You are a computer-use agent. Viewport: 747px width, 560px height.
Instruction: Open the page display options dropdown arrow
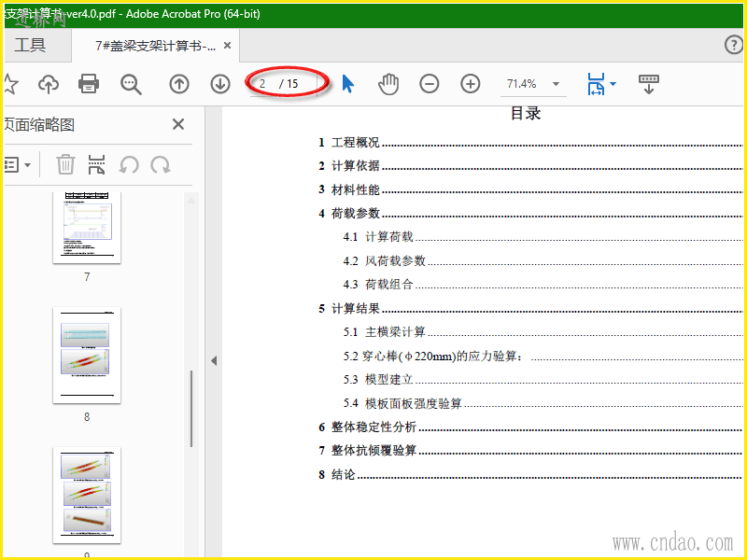[613, 84]
